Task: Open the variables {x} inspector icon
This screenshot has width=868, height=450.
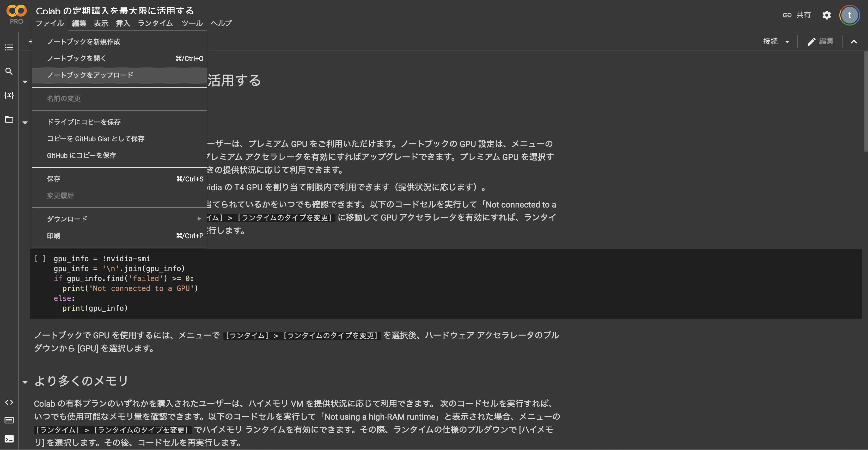Action: pos(9,95)
